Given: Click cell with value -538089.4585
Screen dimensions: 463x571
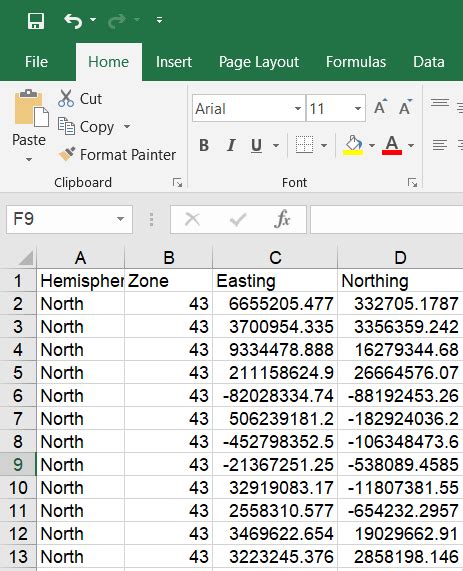Looking at the screenshot, I should (x=400, y=464).
